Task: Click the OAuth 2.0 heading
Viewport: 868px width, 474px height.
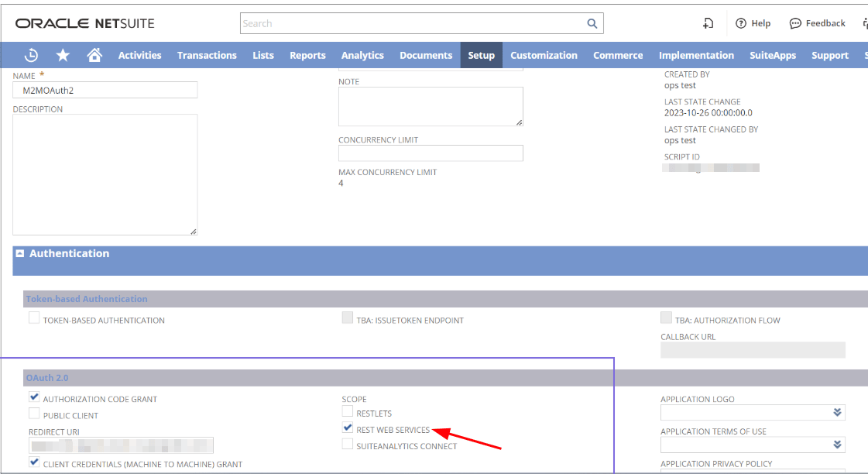Action: click(x=47, y=378)
